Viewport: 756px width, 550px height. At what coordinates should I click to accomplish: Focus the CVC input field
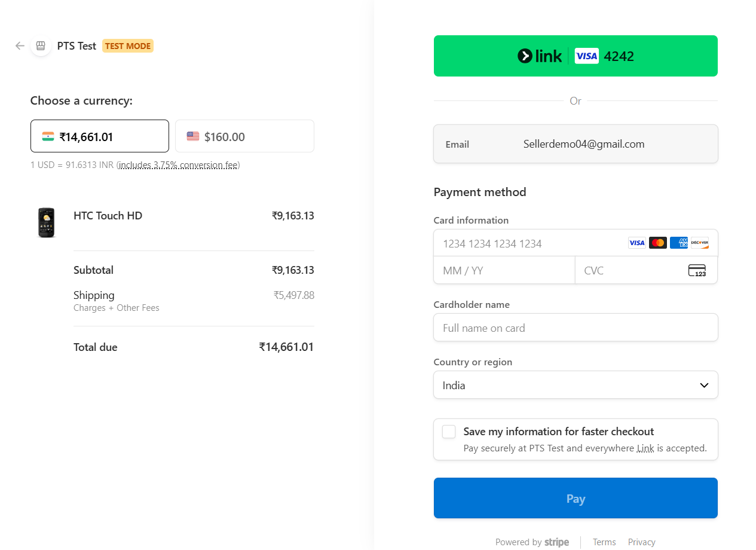[647, 270]
